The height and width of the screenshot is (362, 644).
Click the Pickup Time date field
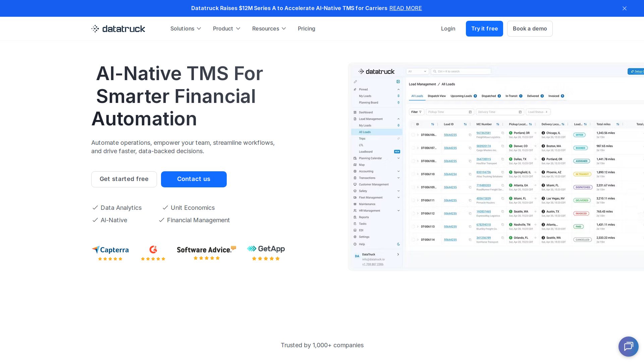449,112
